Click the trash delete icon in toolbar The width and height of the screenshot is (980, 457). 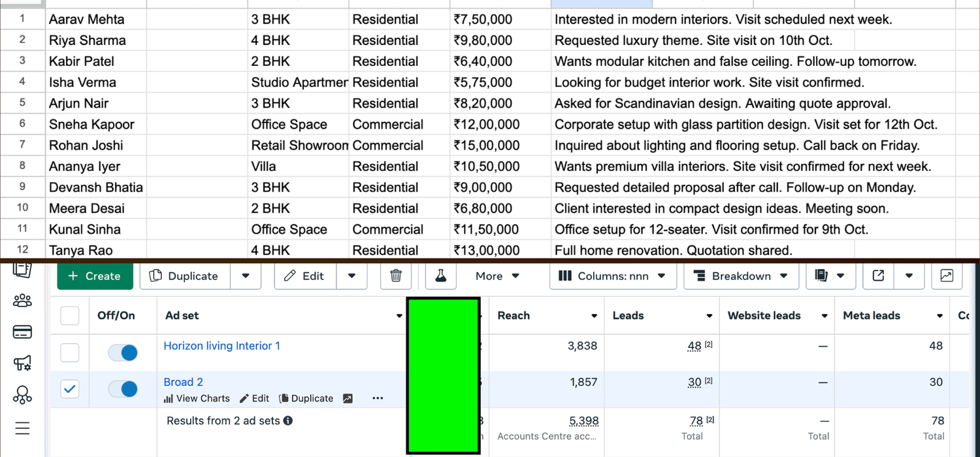tap(395, 276)
